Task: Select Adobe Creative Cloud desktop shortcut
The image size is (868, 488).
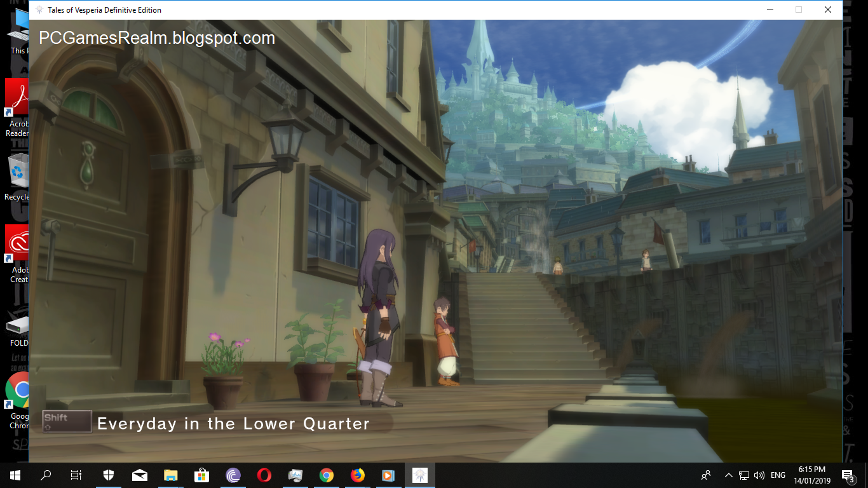Action: click(x=18, y=254)
